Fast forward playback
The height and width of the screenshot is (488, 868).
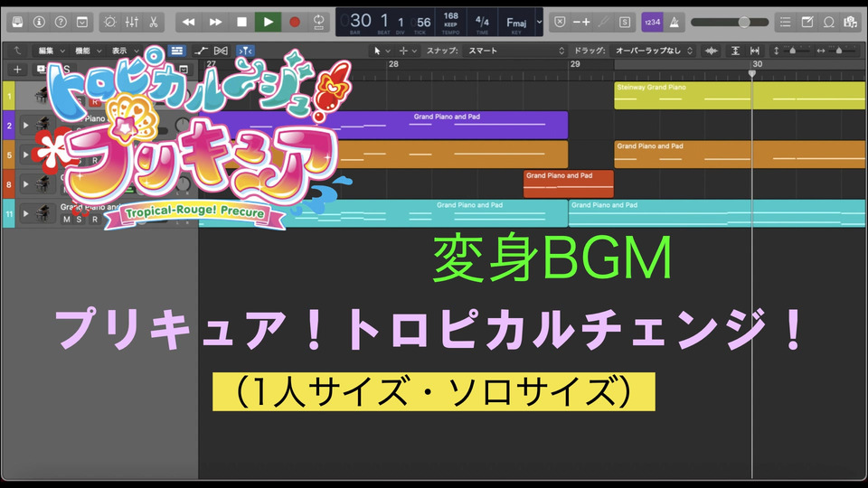215,22
